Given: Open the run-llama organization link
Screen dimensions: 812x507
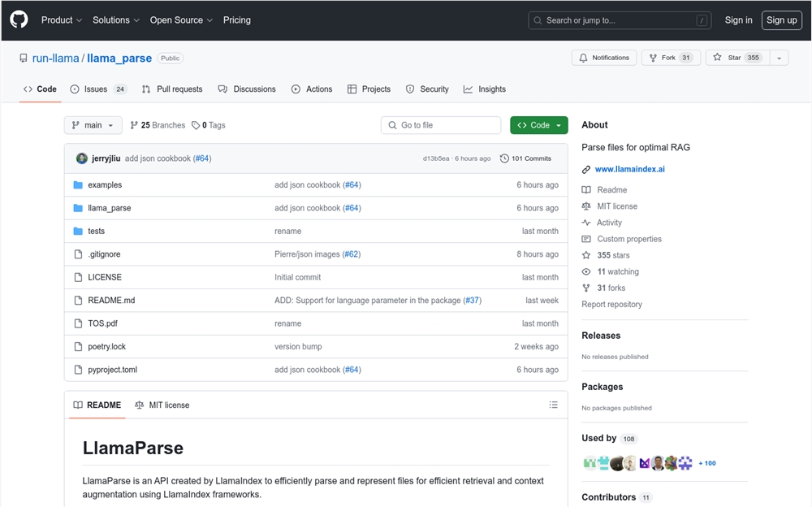Looking at the screenshot, I should coord(55,58).
